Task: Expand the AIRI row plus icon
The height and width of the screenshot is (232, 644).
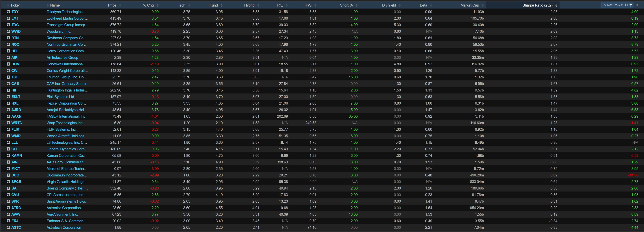Action: (x=8, y=58)
